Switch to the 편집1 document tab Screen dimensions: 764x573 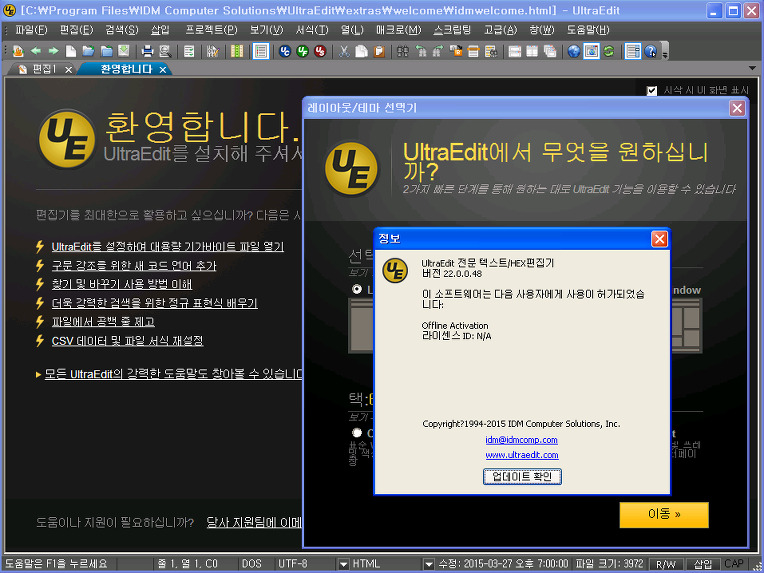[x=44, y=69]
